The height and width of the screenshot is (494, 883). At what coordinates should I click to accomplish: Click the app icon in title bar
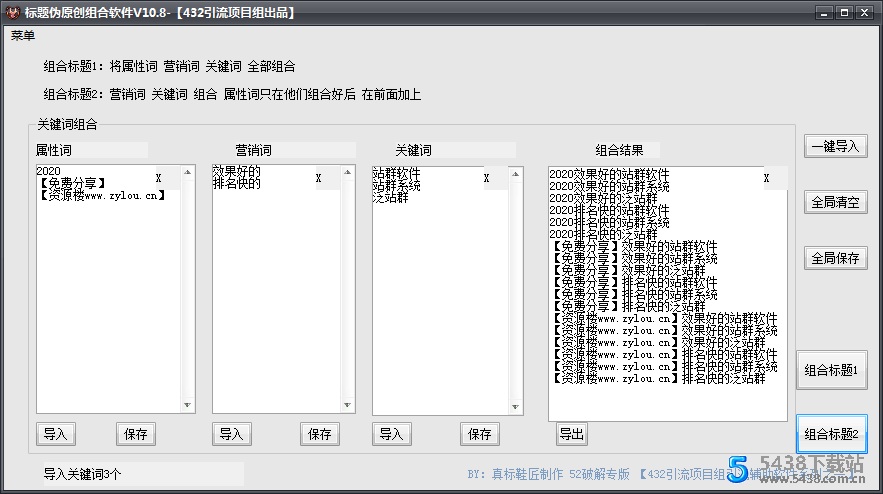pos(12,12)
